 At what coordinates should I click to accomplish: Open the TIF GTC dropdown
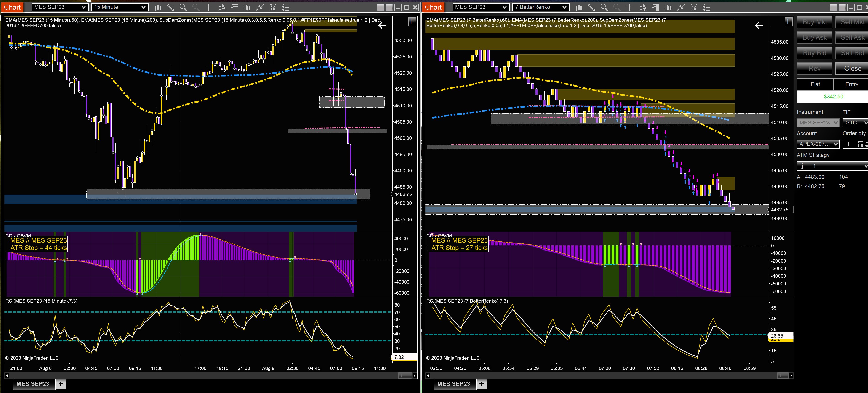pyautogui.click(x=855, y=123)
